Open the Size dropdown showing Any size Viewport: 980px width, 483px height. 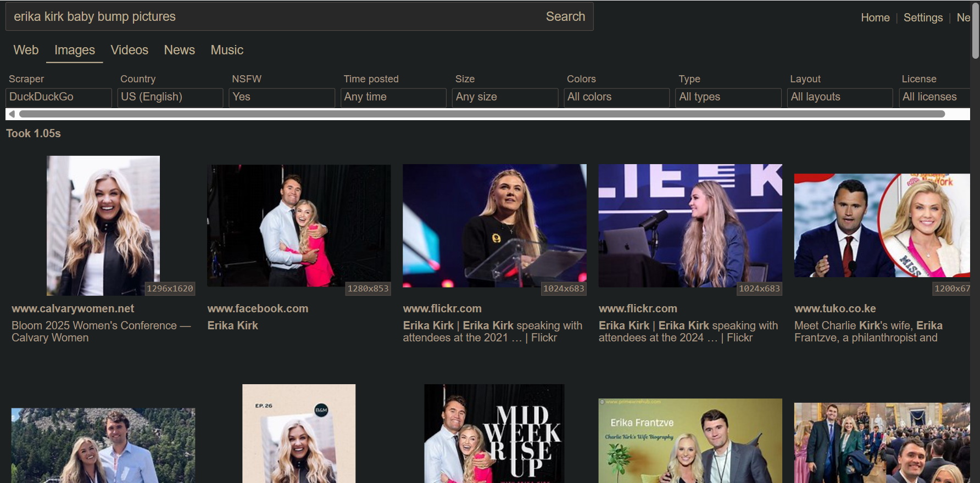coord(505,97)
